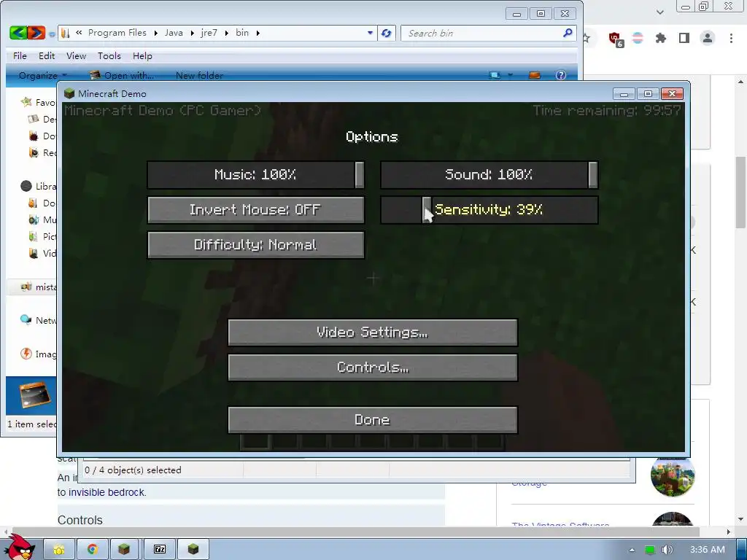Open the 7-Zip taskbar icon

click(160, 550)
